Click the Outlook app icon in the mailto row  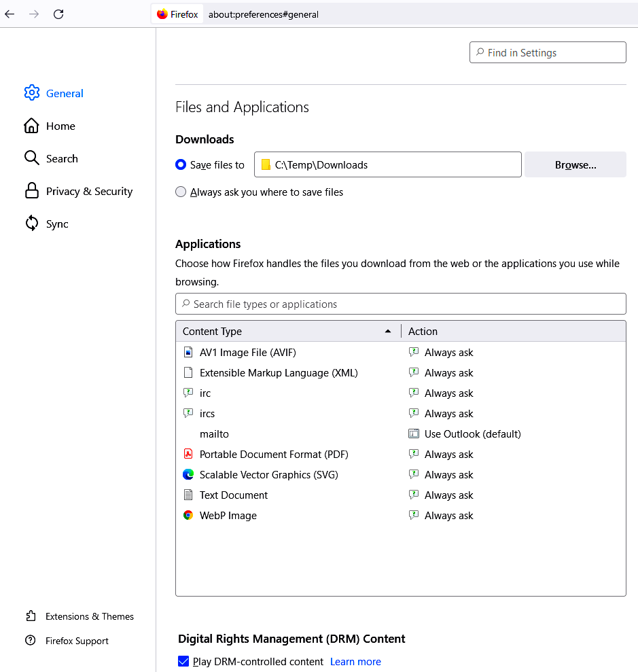pyautogui.click(x=414, y=434)
